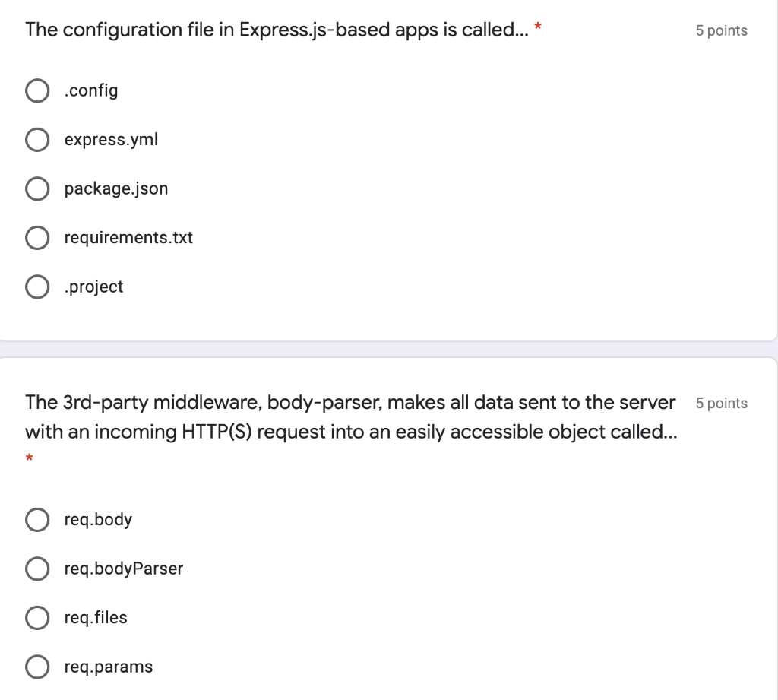This screenshot has width=778, height=700.
Task: Select the .project answer option
Action: point(37,287)
